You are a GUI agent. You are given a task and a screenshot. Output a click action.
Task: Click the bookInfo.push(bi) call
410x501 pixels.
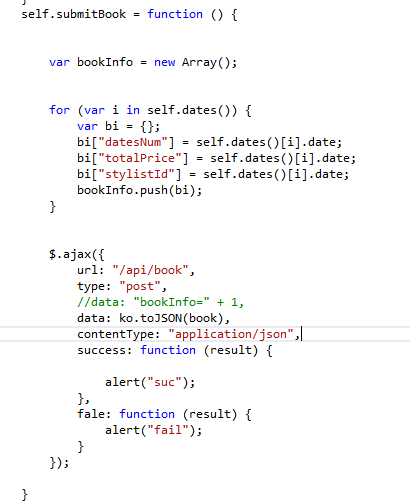click(140, 190)
